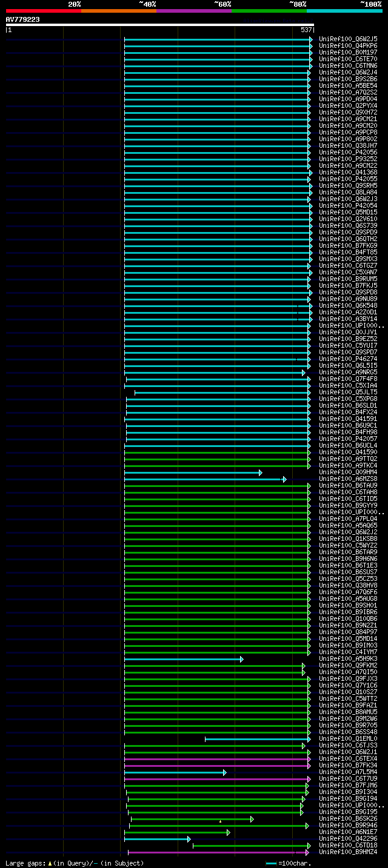
Task: Open hit UniRef100_C6TE70
Action: (348, 59)
